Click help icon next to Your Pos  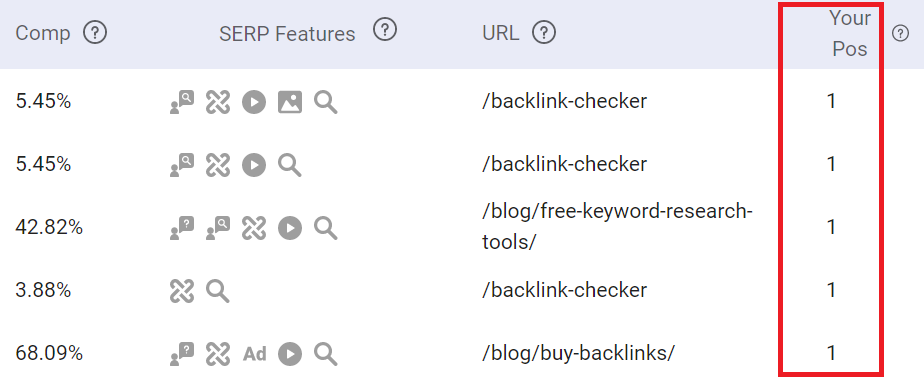pos(900,34)
